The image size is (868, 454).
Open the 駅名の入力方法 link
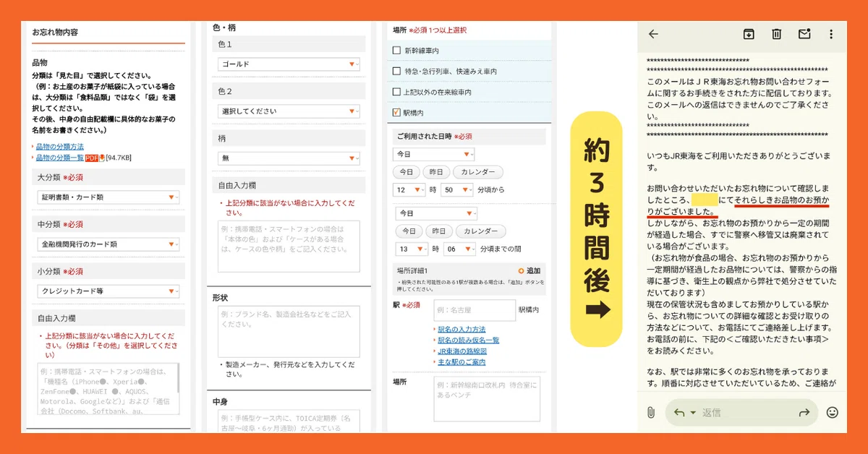(x=461, y=329)
